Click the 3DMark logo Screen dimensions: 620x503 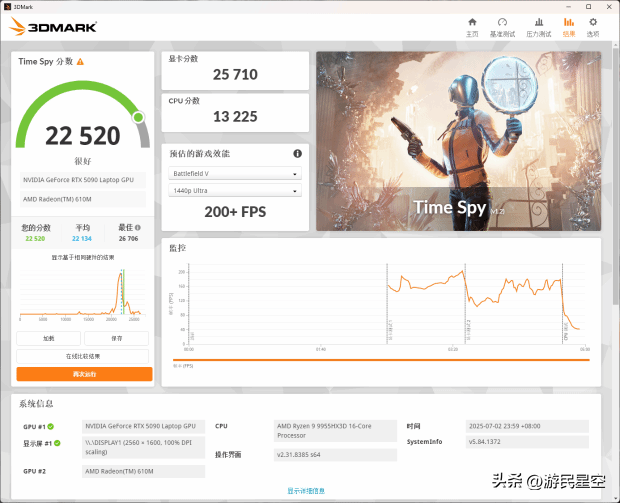tap(53, 26)
